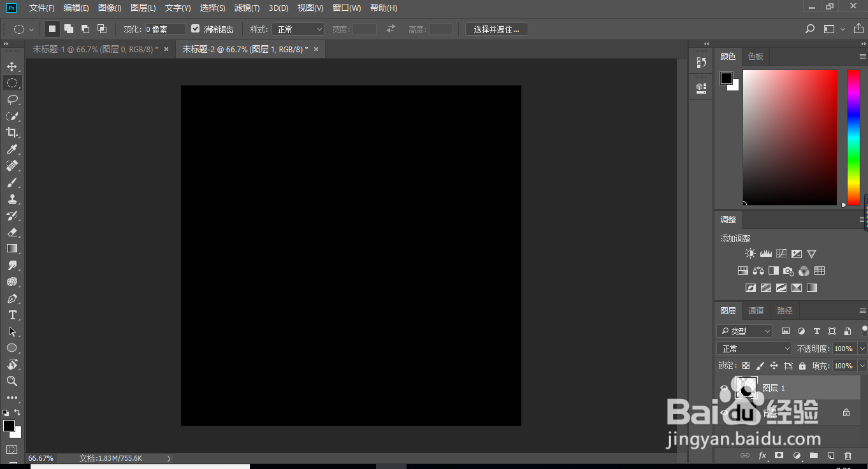
Task: Select the Pen tool
Action: click(11, 298)
